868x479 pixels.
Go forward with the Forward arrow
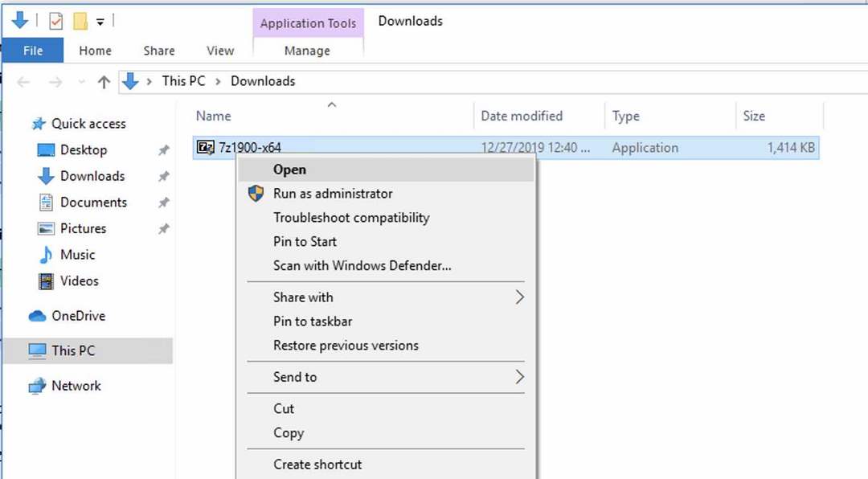pos(55,82)
